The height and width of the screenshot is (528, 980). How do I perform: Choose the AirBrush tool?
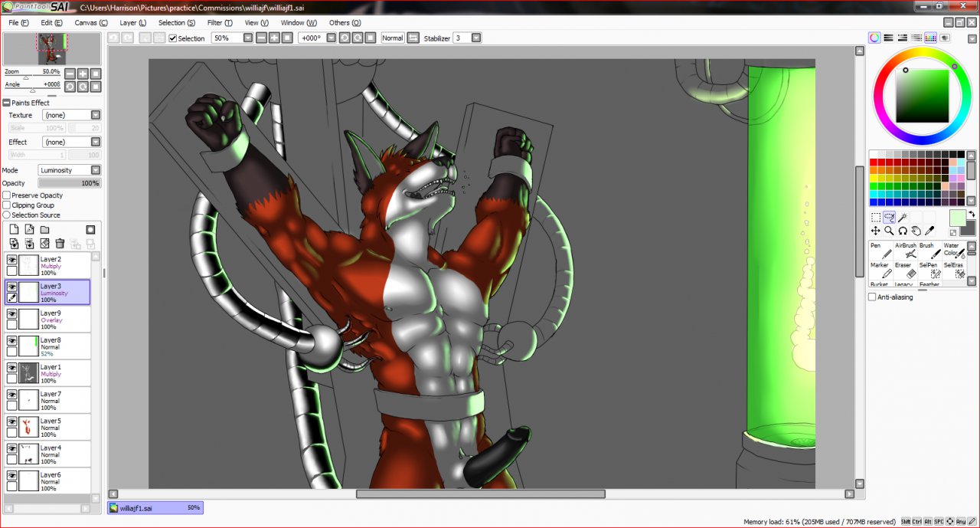tap(906, 251)
